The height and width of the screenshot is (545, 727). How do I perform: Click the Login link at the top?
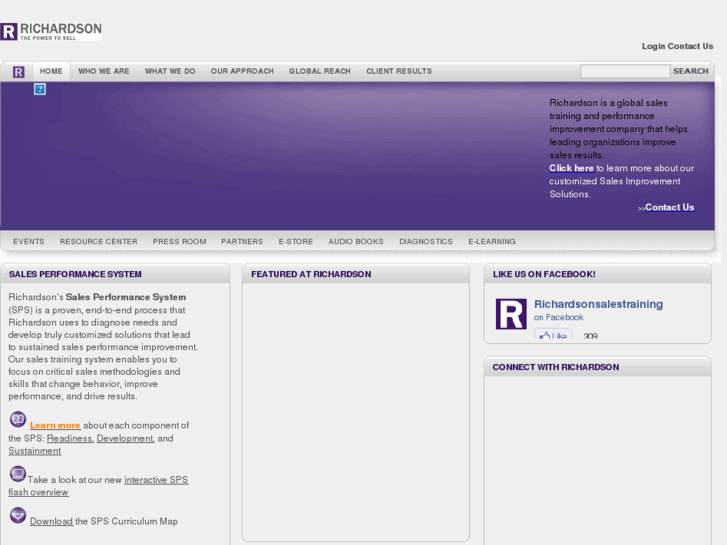653,46
